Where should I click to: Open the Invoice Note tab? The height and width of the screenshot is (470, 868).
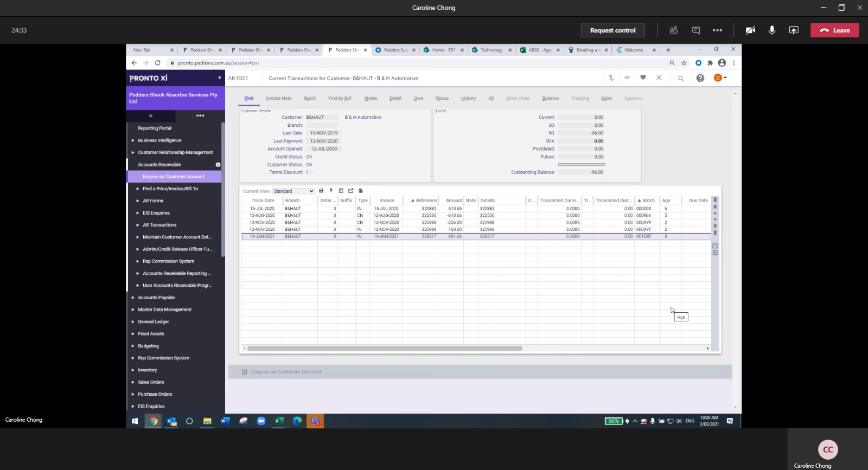point(278,98)
